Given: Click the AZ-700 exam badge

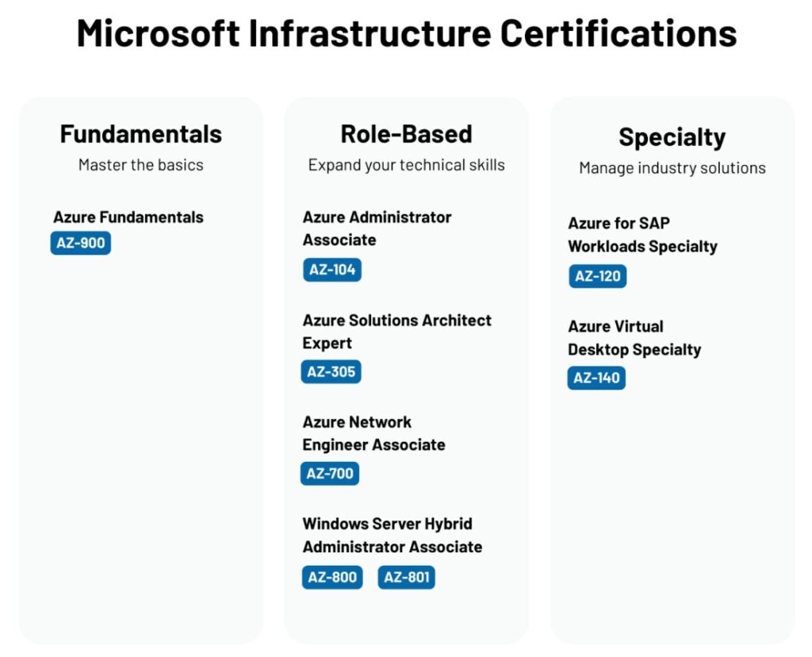Looking at the screenshot, I should 330,474.
